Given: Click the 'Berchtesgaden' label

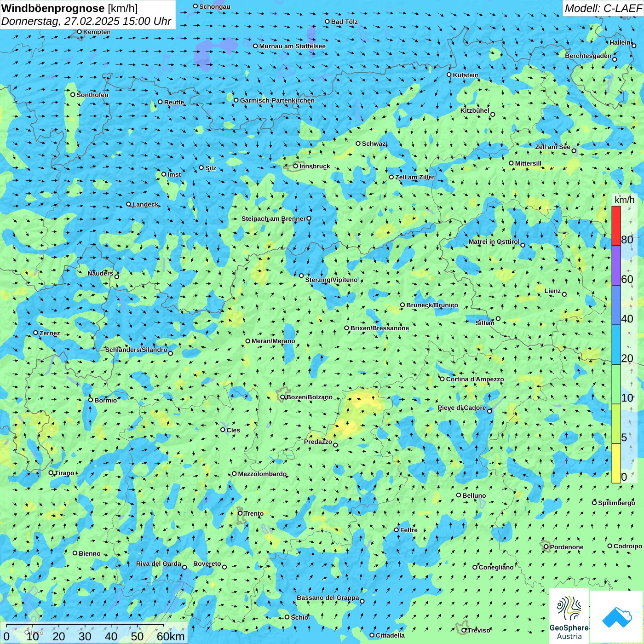Looking at the screenshot, I should 588,56.
